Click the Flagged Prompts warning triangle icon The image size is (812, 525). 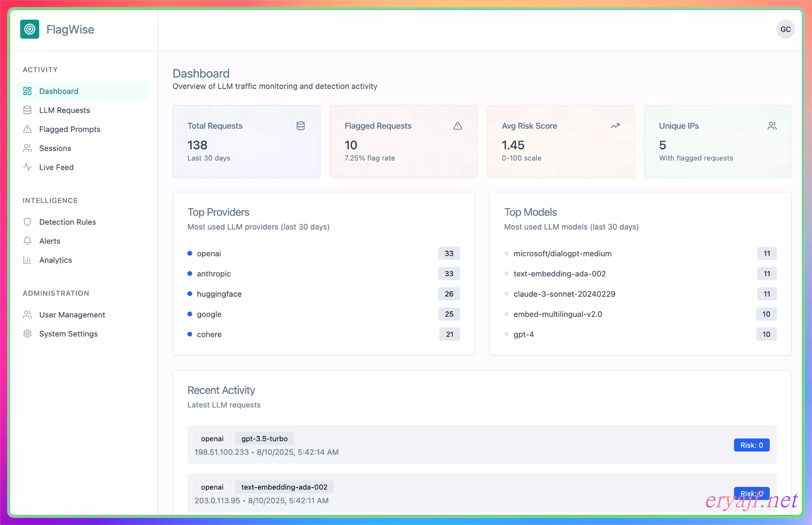point(27,129)
